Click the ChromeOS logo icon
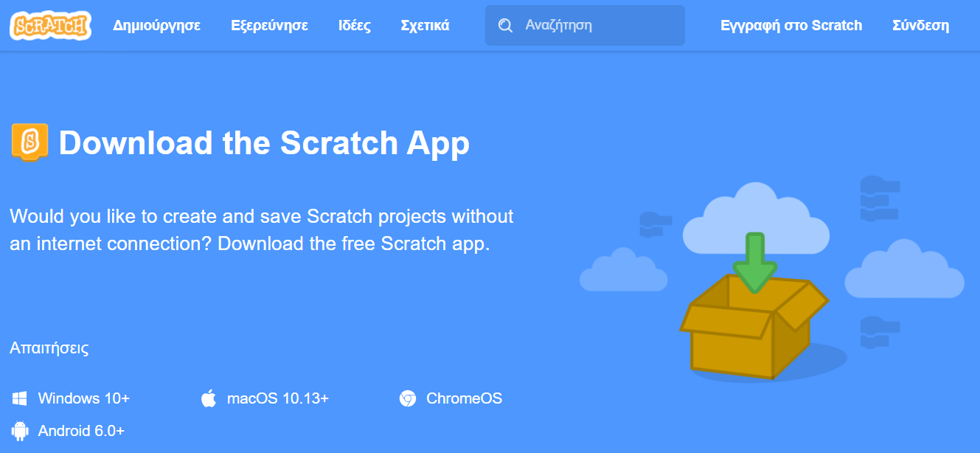The image size is (980, 453). tap(407, 399)
